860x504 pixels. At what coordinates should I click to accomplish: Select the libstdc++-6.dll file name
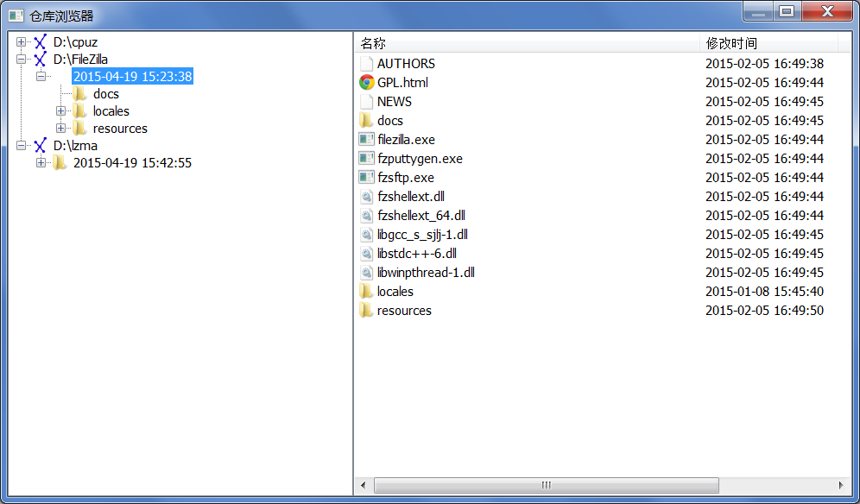[x=417, y=254]
